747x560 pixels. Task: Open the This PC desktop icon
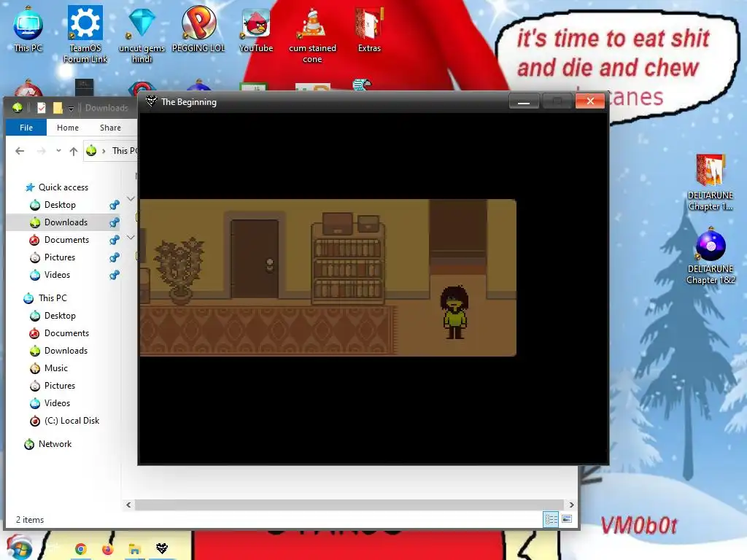[x=28, y=28]
